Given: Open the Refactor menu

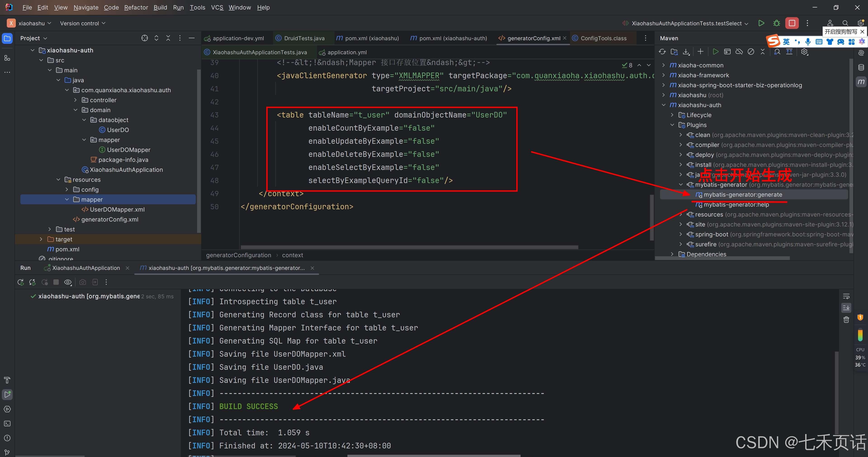Looking at the screenshot, I should (x=136, y=7).
